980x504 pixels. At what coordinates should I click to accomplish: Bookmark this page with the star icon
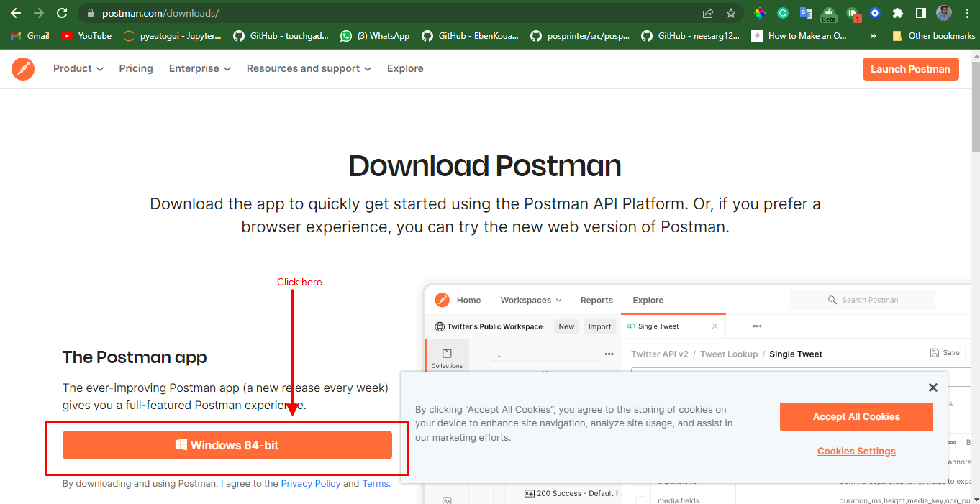tap(730, 12)
